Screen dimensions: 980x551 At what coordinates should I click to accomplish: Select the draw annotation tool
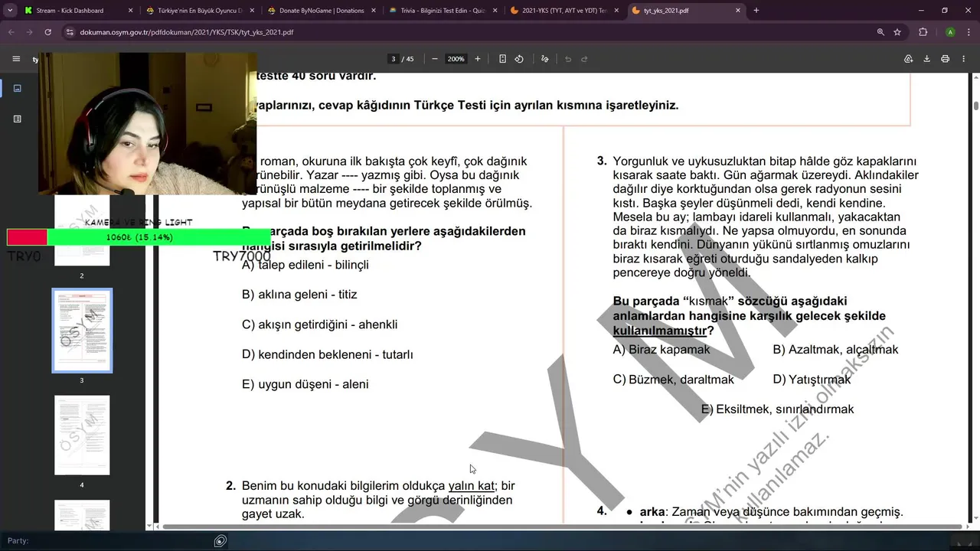coord(545,59)
